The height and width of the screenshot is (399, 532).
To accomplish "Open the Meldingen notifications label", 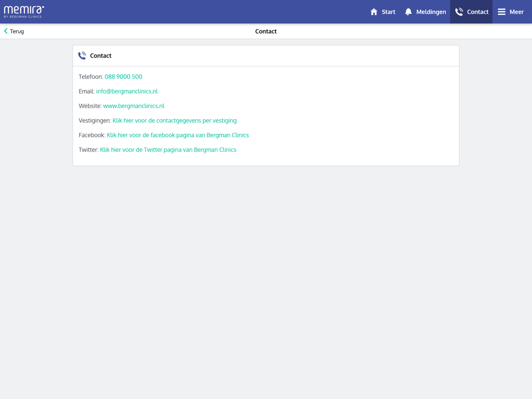I will coord(431,12).
